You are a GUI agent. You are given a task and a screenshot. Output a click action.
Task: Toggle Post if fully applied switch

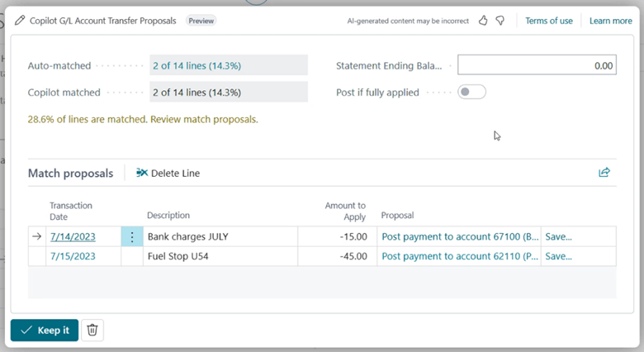(x=471, y=92)
